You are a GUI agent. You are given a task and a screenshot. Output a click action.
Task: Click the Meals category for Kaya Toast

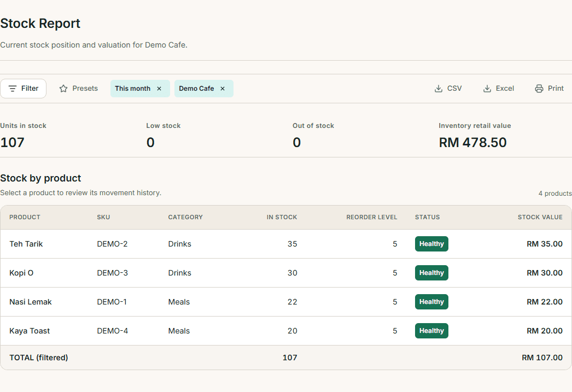coord(179,331)
